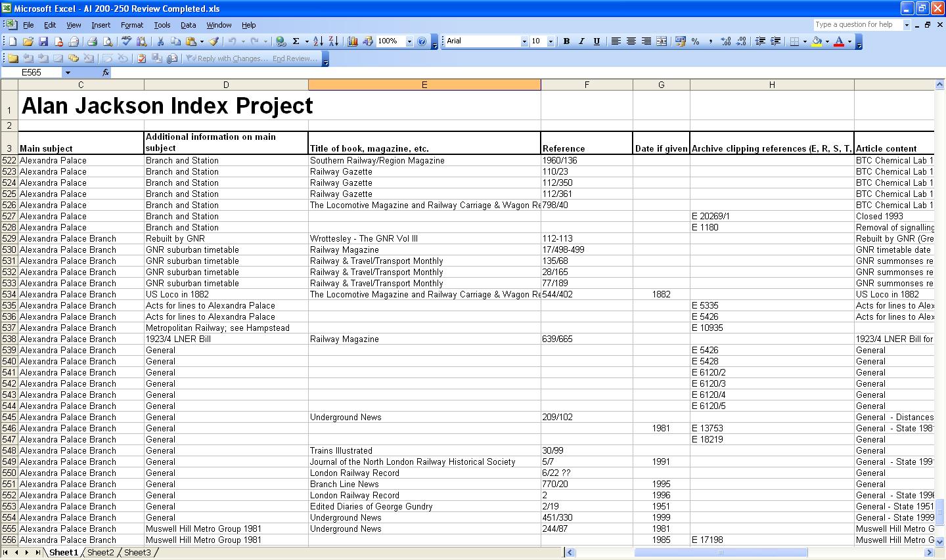The width and height of the screenshot is (946, 560).
Task: Open the Data menu
Action: (x=188, y=25)
